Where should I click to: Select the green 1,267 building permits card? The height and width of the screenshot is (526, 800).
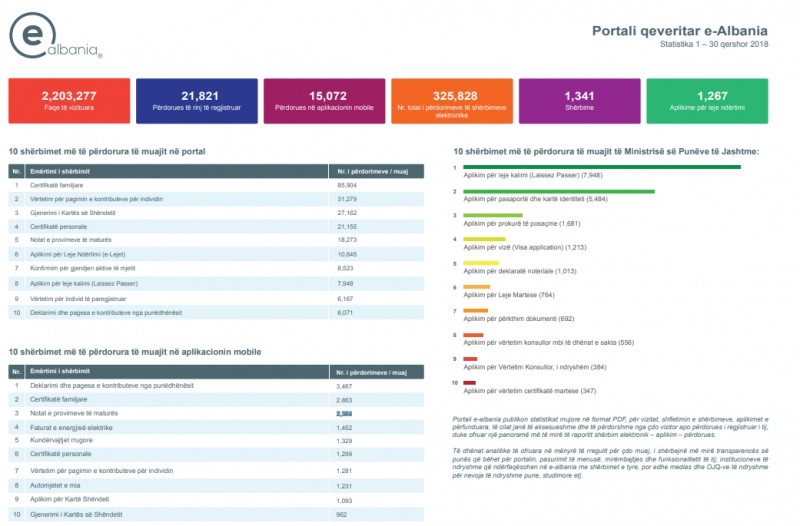click(x=707, y=101)
